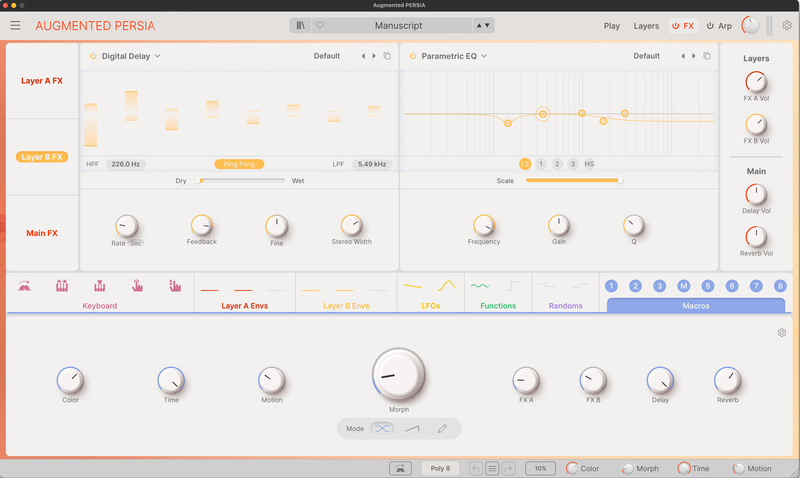The width and height of the screenshot is (800, 478).
Task: Toggle Ping Pong delay mode
Action: point(239,164)
